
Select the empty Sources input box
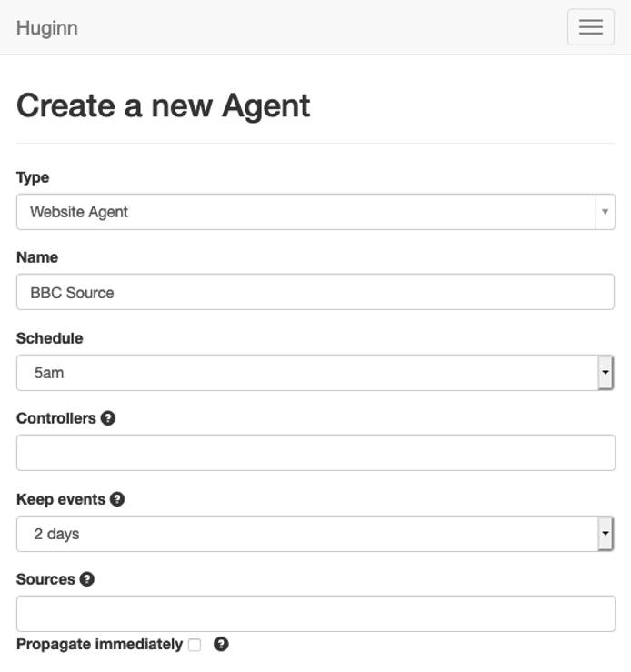click(315, 614)
